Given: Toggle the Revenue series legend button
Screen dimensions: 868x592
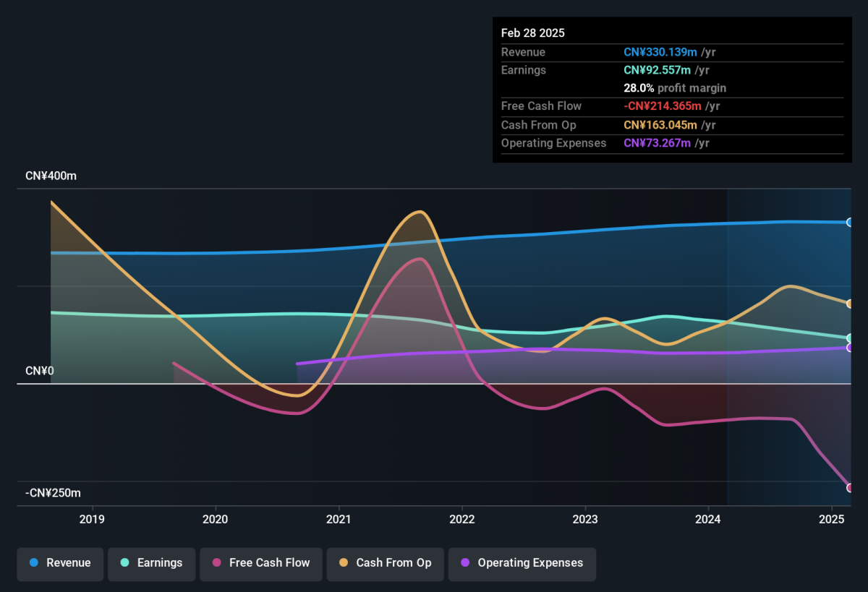Looking at the screenshot, I should coord(61,563).
